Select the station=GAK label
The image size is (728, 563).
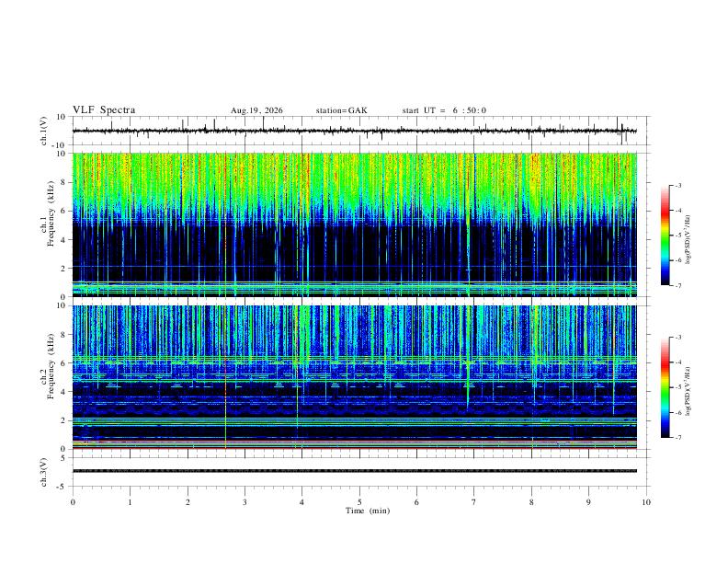click(341, 110)
